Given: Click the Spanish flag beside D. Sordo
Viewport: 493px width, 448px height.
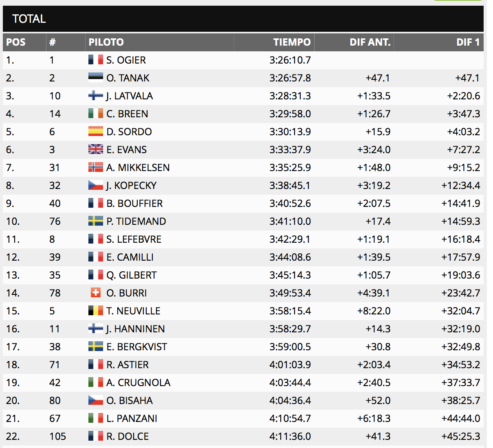Looking at the screenshot, I should [x=96, y=131].
